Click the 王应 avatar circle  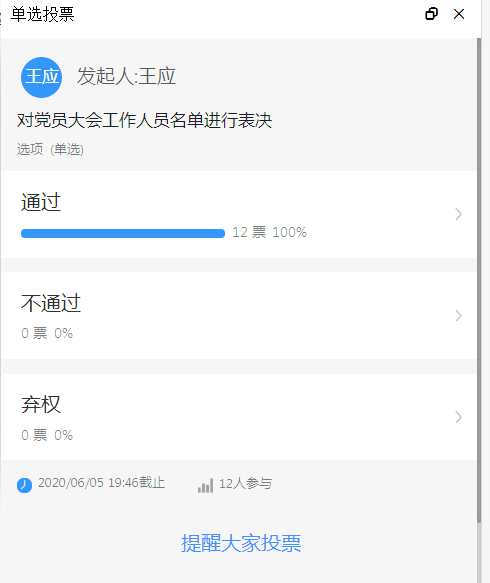pos(41,77)
